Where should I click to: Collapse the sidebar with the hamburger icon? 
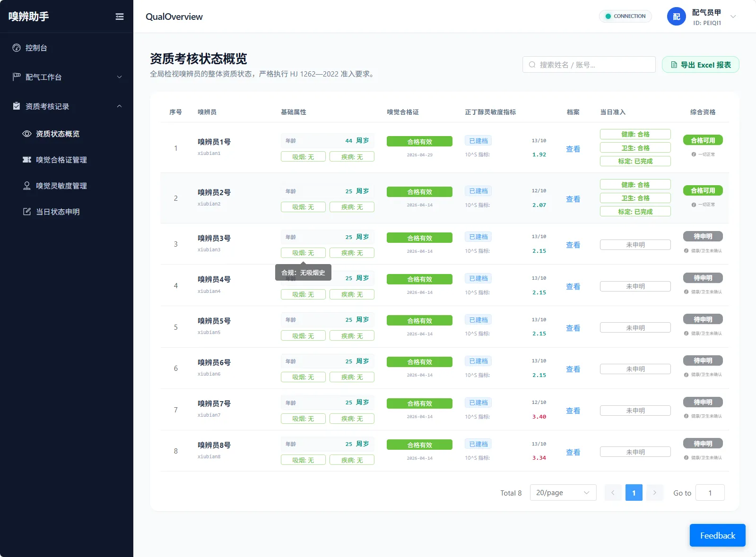(x=120, y=17)
